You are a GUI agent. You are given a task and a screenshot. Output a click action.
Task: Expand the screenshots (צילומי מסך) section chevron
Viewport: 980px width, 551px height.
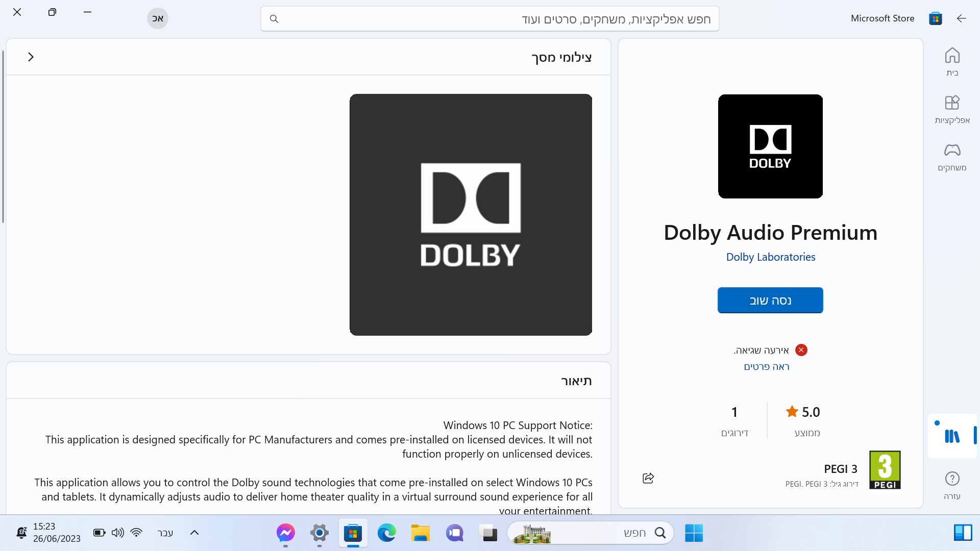coord(31,57)
